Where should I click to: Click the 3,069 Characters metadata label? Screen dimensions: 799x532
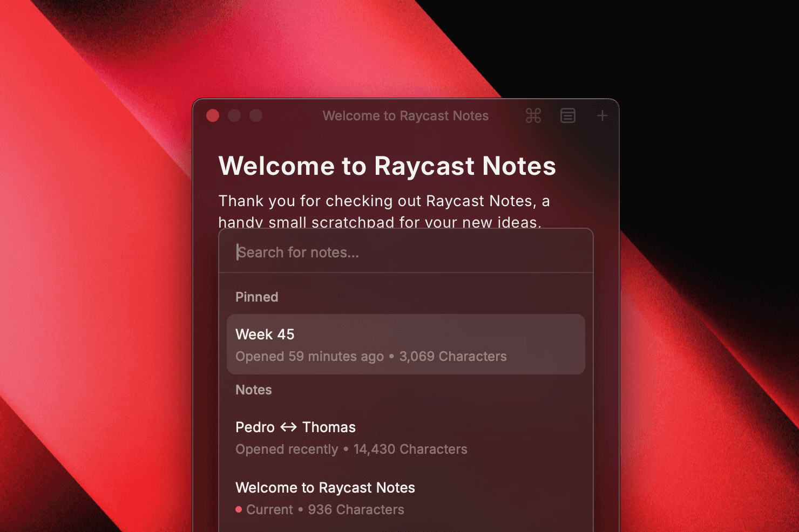click(x=452, y=356)
